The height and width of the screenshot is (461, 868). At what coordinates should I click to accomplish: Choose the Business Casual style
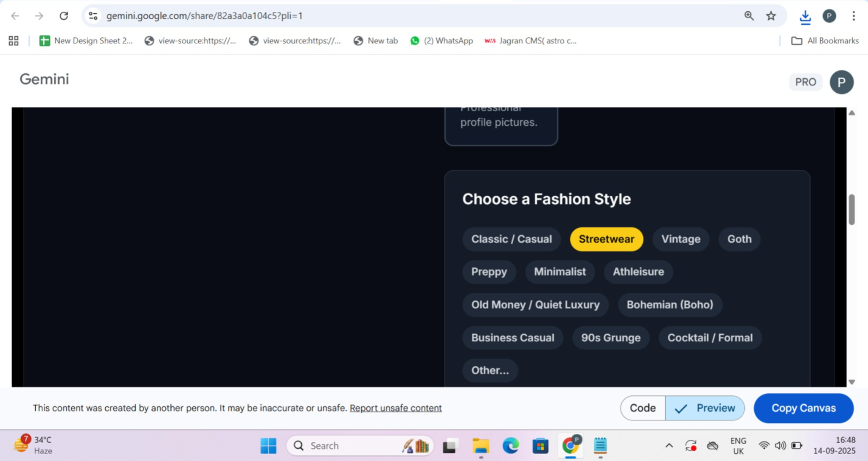pos(513,338)
